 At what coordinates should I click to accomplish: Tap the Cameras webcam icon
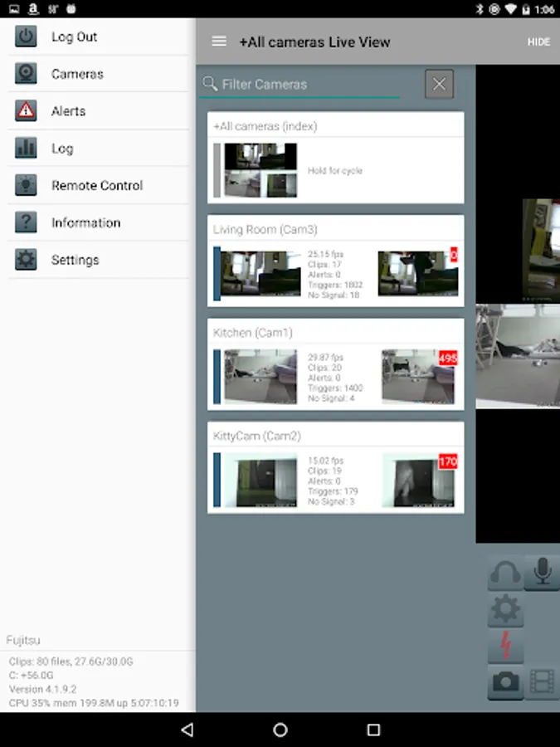pyautogui.click(x=26, y=74)
